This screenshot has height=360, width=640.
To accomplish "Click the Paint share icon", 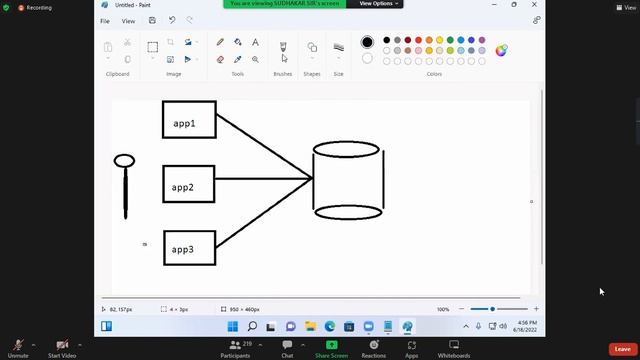I will coord(536,20).
